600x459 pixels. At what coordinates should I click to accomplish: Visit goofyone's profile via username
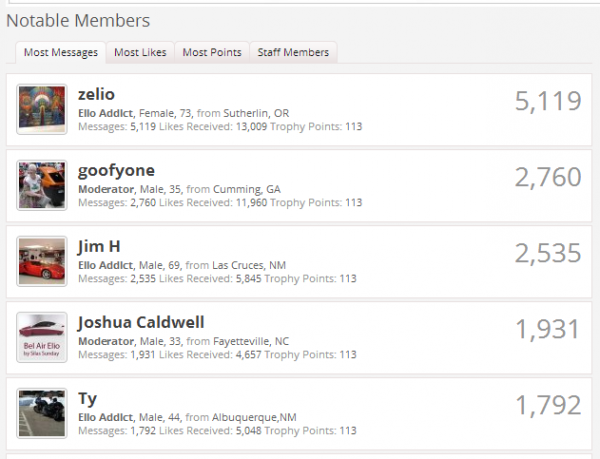point(116,171)
